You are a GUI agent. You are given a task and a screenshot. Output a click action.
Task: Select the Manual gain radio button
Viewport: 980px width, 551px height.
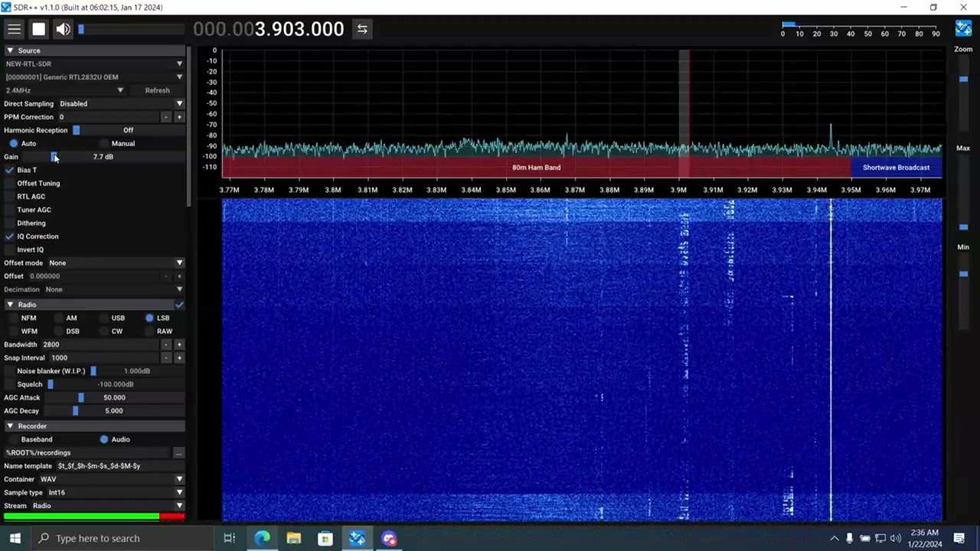pos(105,143)
